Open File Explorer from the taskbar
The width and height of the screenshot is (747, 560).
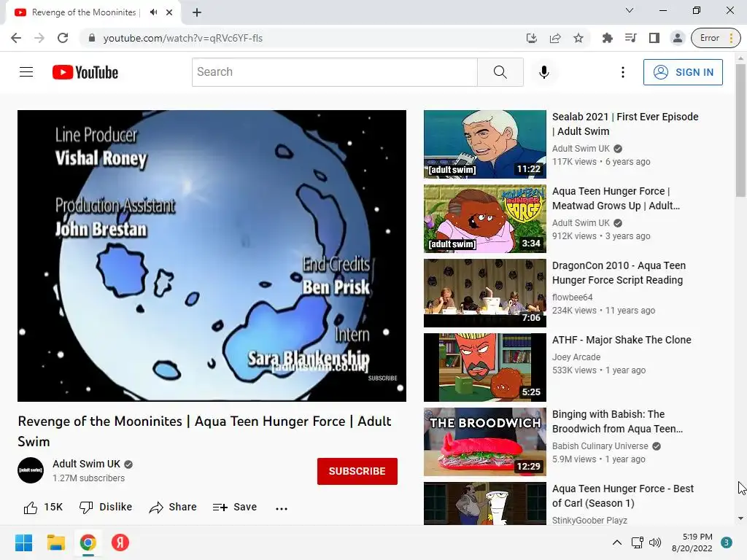pyautogui.click(x=55, y=542)
